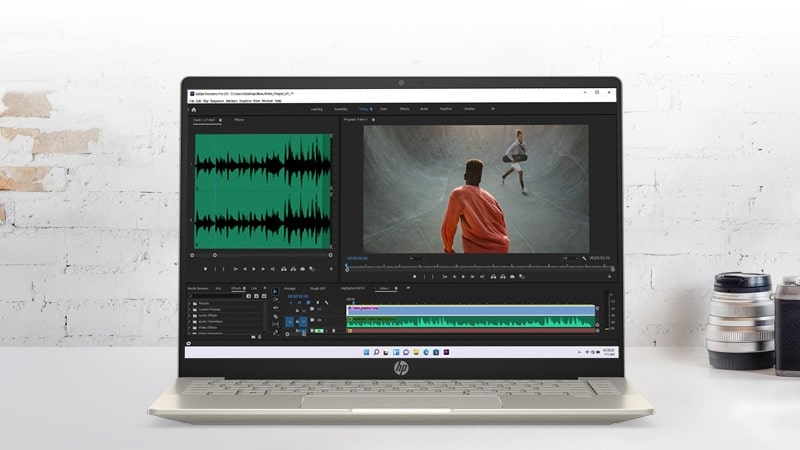Select the Track Select Forward tool

coord(276,300)
